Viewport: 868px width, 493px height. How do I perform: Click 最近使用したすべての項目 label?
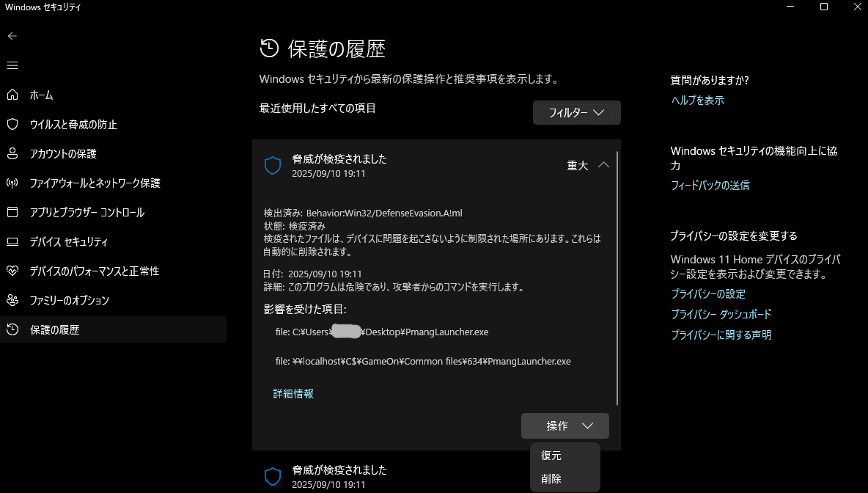[x=317, y=108]
